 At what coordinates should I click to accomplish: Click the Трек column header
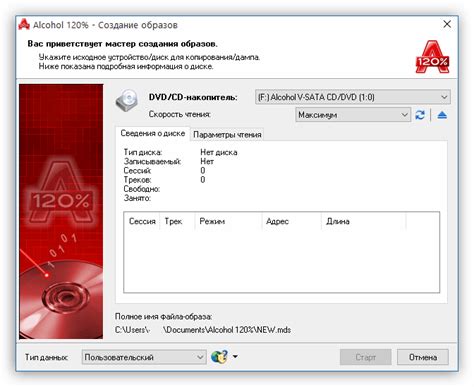pyautogui.click(x=177, y=221)
